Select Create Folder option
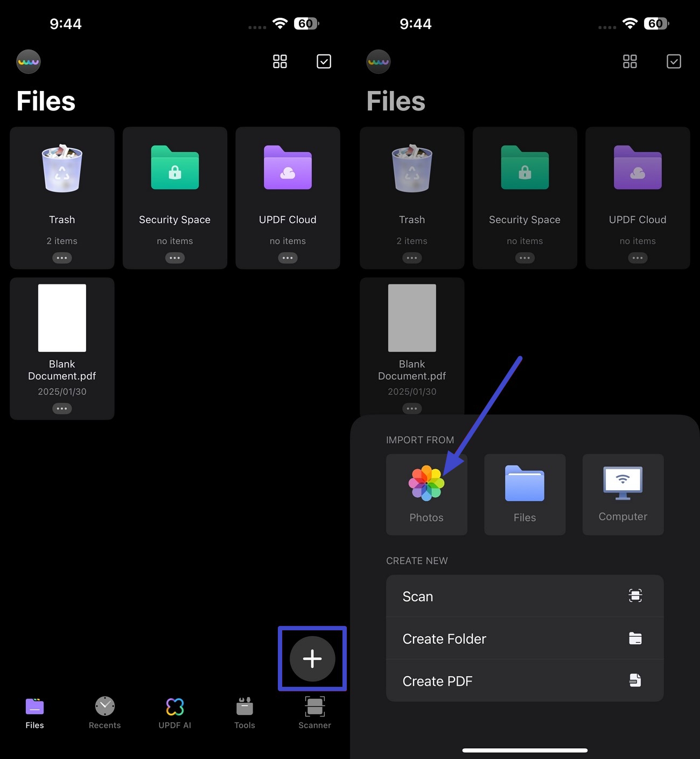Viewport: 700px width, 759px height. click(524, 638)
